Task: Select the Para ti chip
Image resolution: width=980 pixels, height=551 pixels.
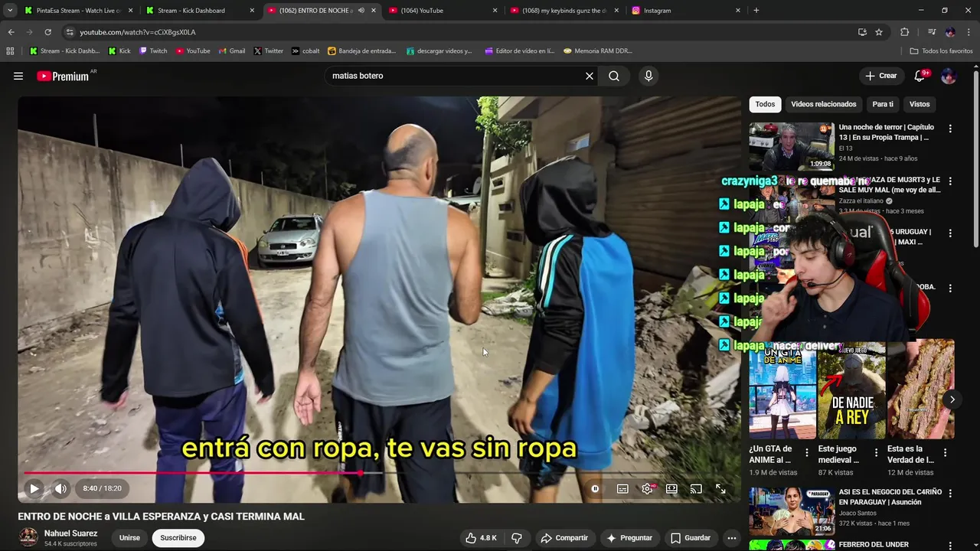Action: click(883, 104)
